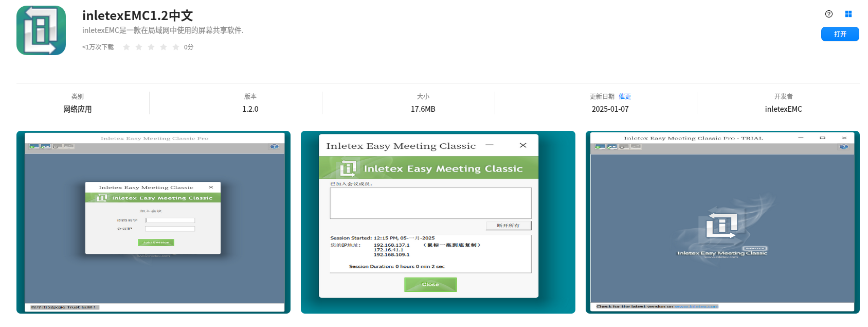Open the second screenshot showing session details

click(x=438, y=222)
